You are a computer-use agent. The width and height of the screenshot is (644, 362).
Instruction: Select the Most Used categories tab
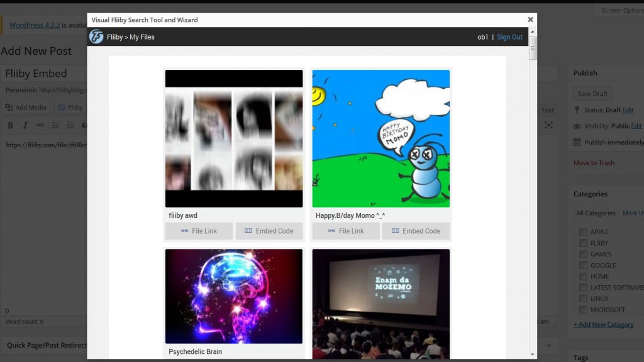point(633,213)
